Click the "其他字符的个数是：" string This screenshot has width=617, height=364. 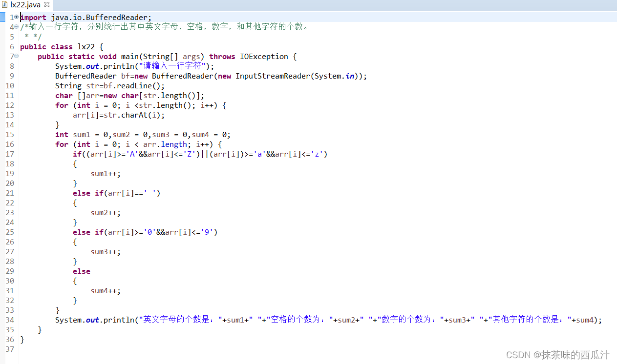[530, 320]
